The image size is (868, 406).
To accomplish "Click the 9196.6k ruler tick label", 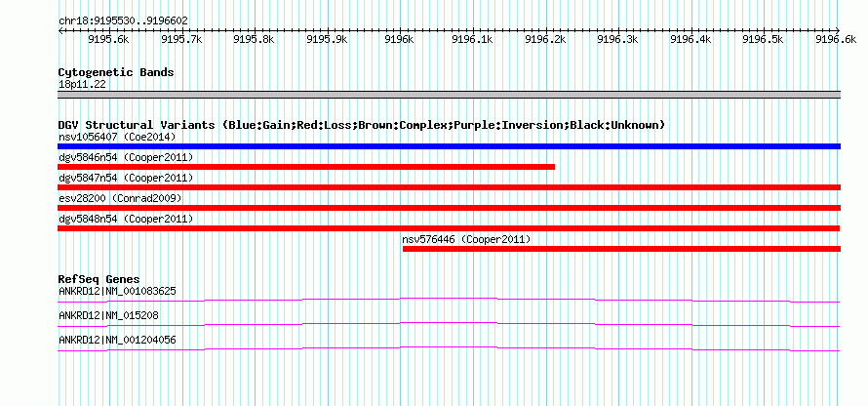I will (x=836, y=39).
